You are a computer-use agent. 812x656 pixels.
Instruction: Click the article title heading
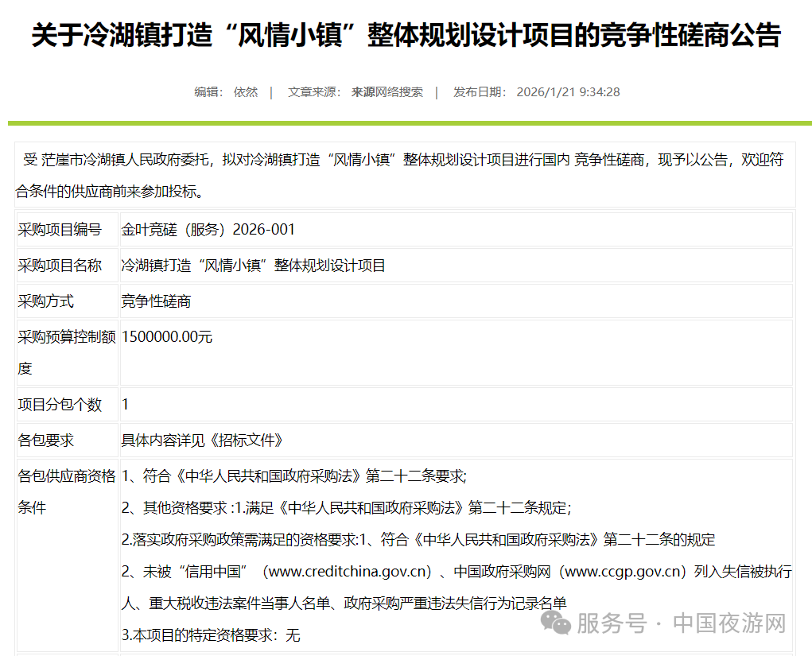(406, 35)
